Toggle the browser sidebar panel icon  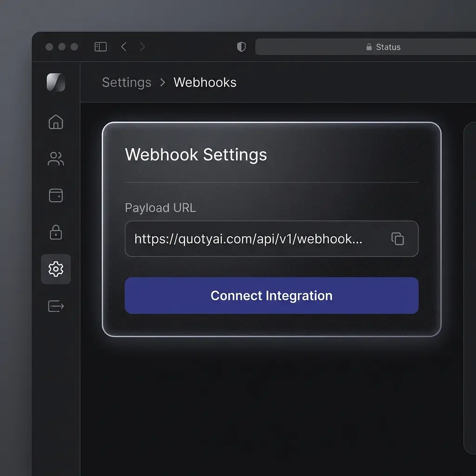(100, 47)
